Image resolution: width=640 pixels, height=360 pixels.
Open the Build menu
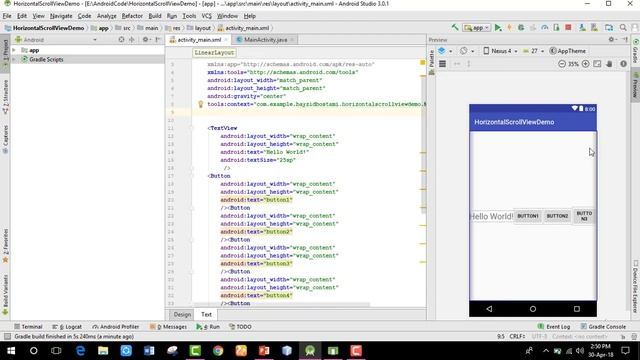pyautogui.click(x=155, y=16)
